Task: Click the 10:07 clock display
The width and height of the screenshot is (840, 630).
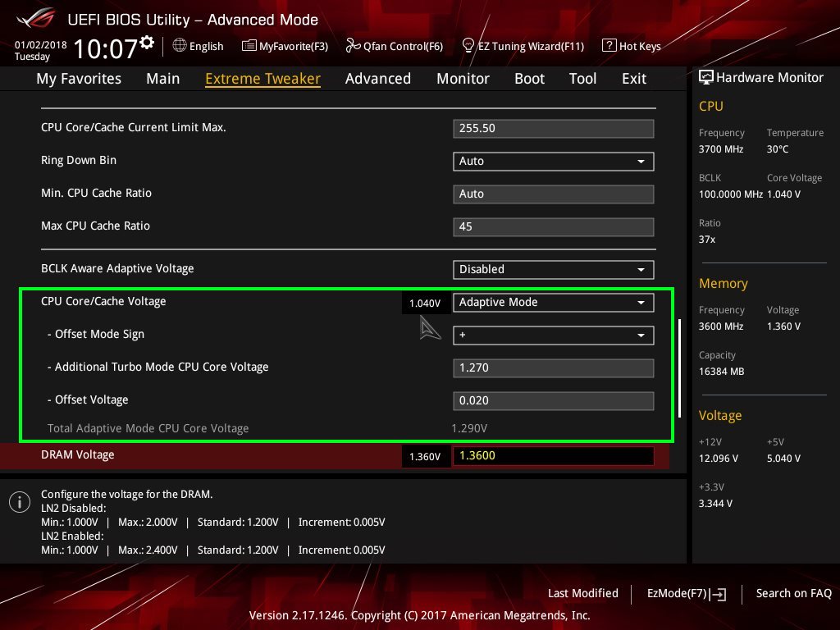Action: coord(106,48)
